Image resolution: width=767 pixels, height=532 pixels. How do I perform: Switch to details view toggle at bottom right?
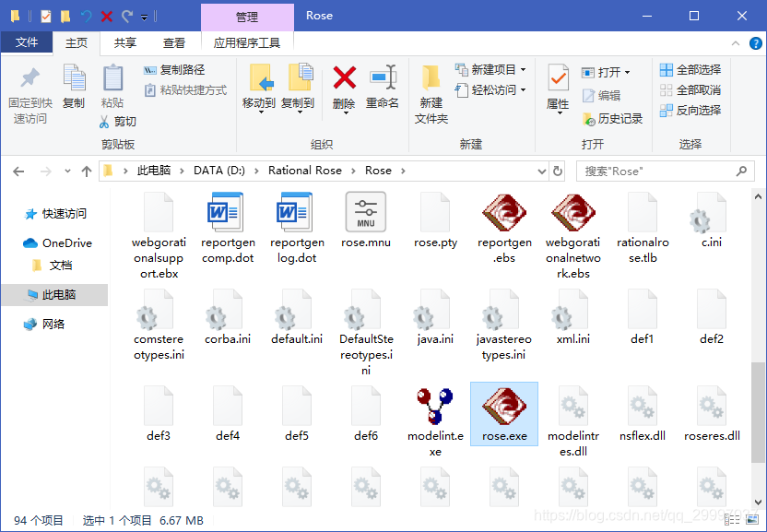(x=732, y=519)
